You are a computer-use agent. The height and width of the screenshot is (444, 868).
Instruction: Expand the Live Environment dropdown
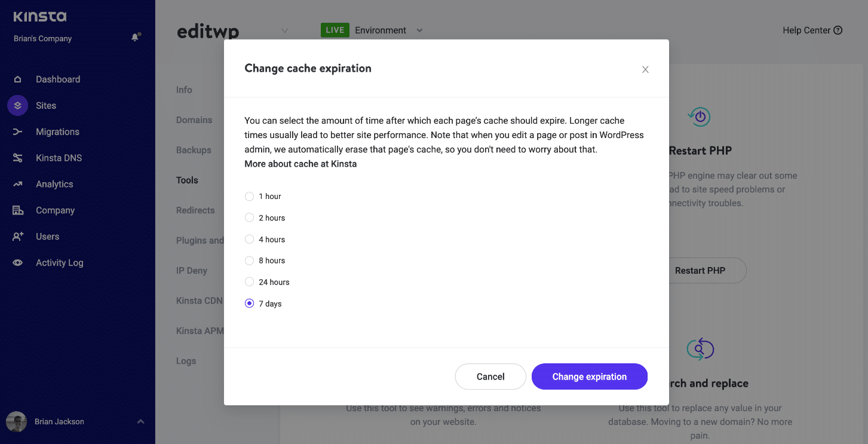click(x=419, y=30)
